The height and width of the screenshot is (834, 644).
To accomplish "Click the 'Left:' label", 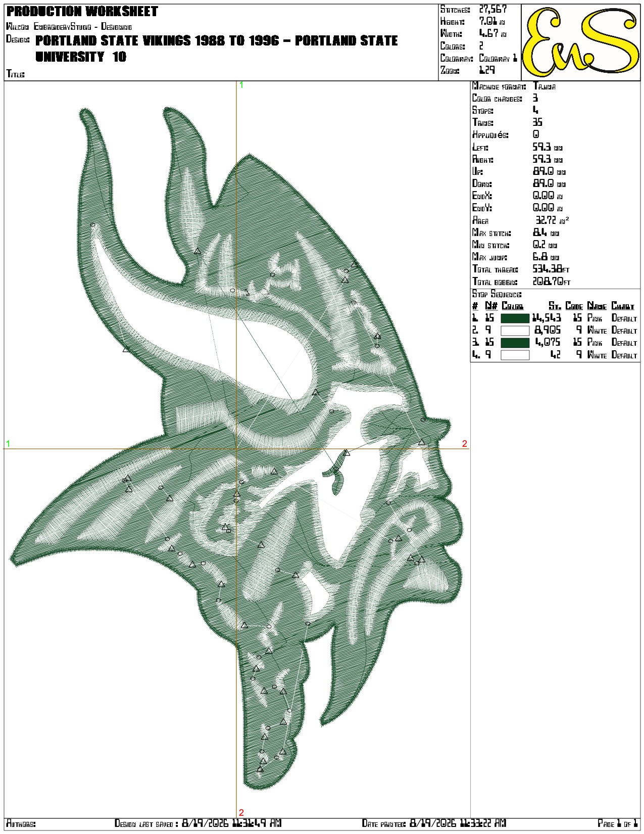I will coord(480,147).
